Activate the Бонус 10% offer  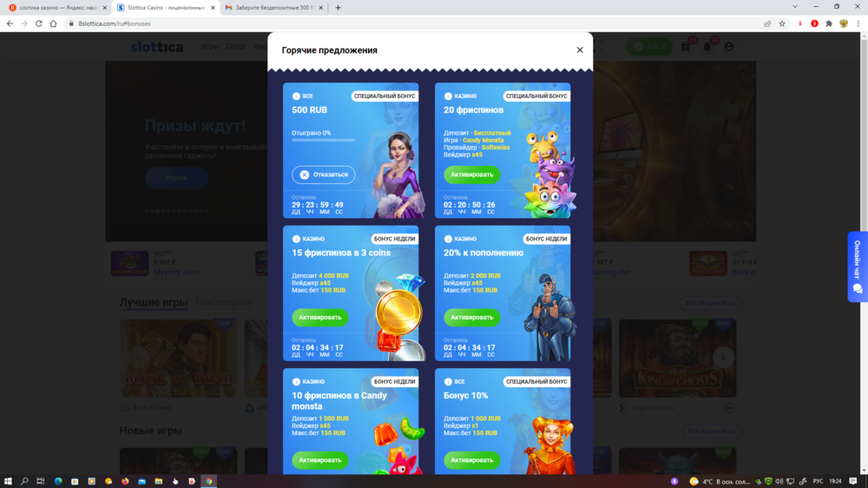(471, 459)
